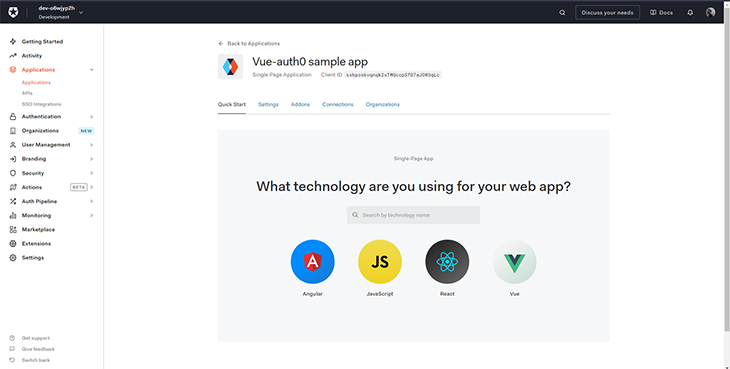Click the Client ID value
The height and width of the screenshot is (369, 730).
(392, 74)
